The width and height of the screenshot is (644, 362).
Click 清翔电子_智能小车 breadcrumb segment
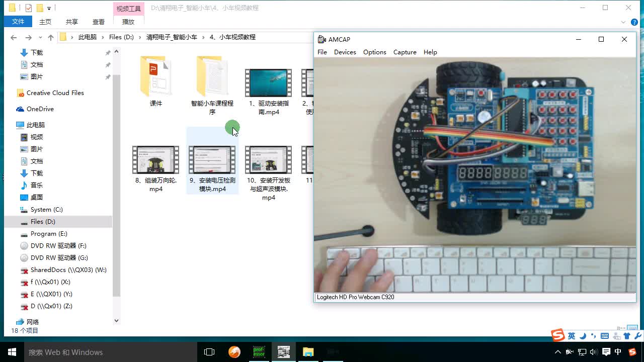[172, 37]
